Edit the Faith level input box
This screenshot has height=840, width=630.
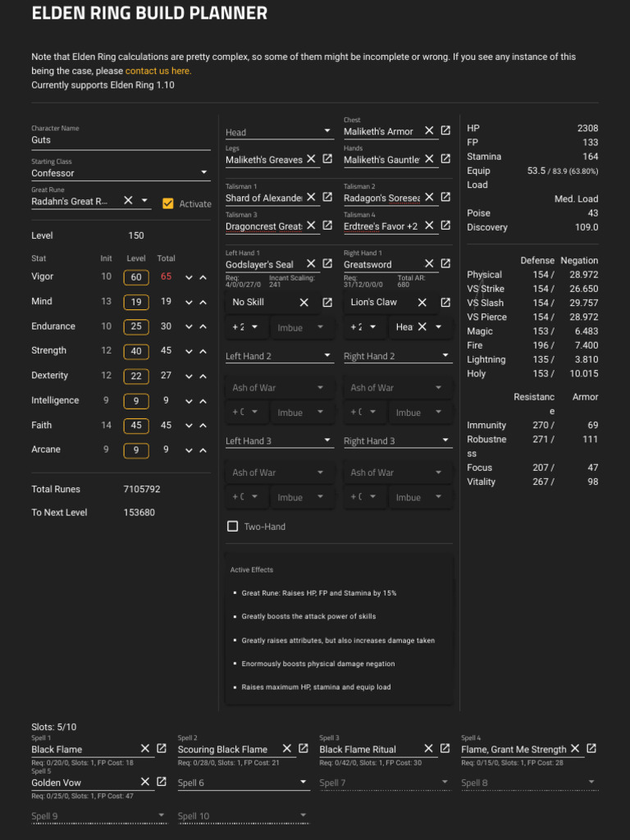point(136,426)
